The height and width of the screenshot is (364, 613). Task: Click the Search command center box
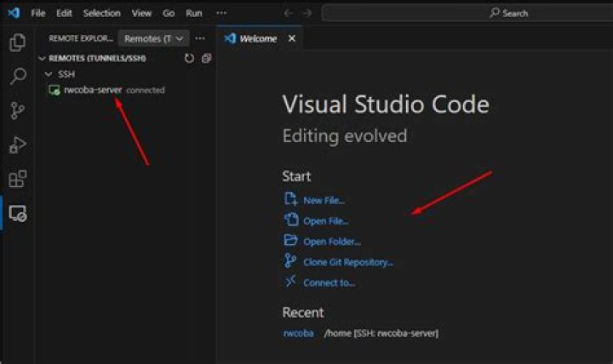pos(467,14)
